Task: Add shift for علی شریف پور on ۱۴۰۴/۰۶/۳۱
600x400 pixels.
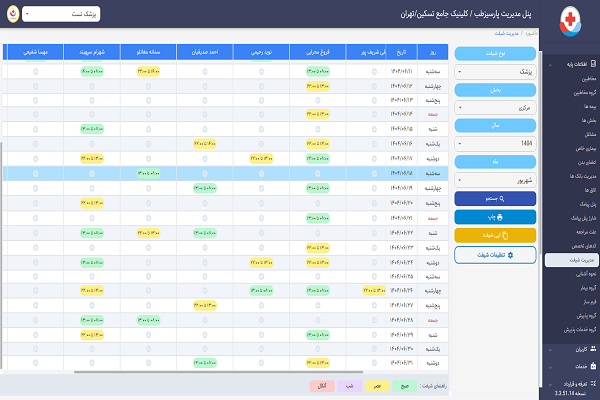Action: click(x=374, y=362)
